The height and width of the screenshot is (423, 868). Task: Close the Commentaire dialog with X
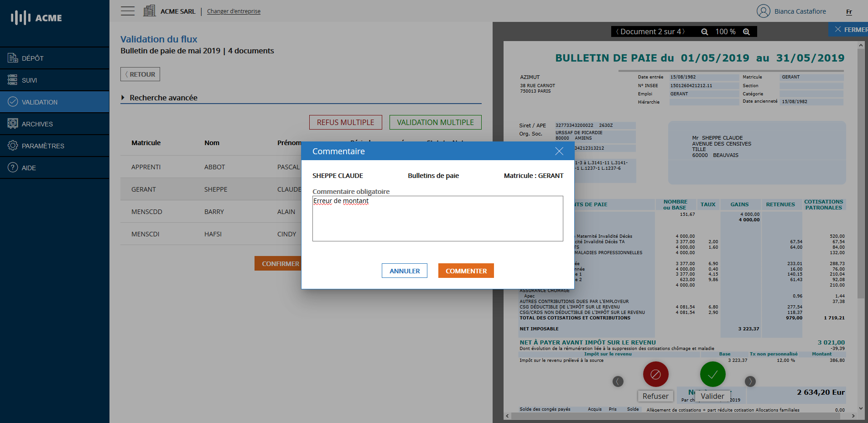(x=559, y=151)
